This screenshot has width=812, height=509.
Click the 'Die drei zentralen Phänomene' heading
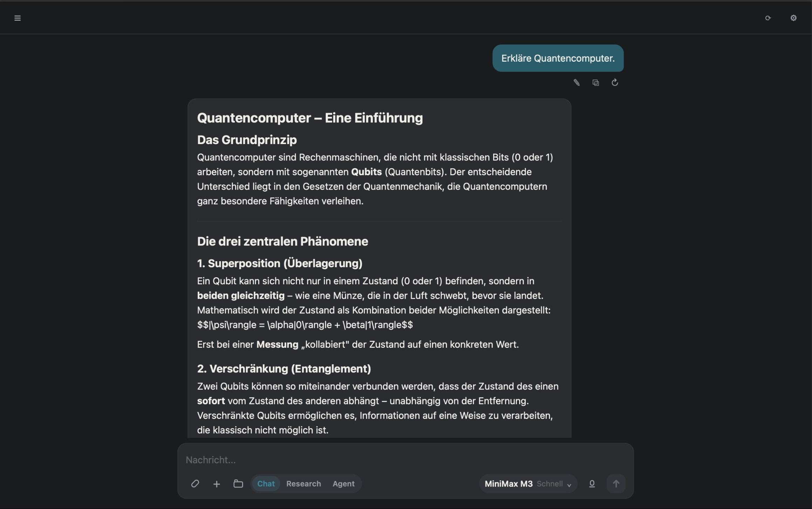282,242
